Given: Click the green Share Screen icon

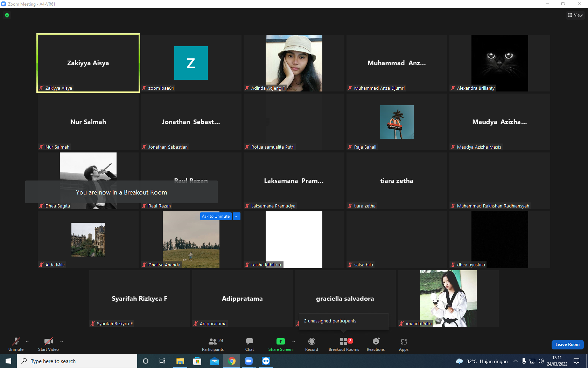Looking at the screenshot, I should (x=280, y=341).
